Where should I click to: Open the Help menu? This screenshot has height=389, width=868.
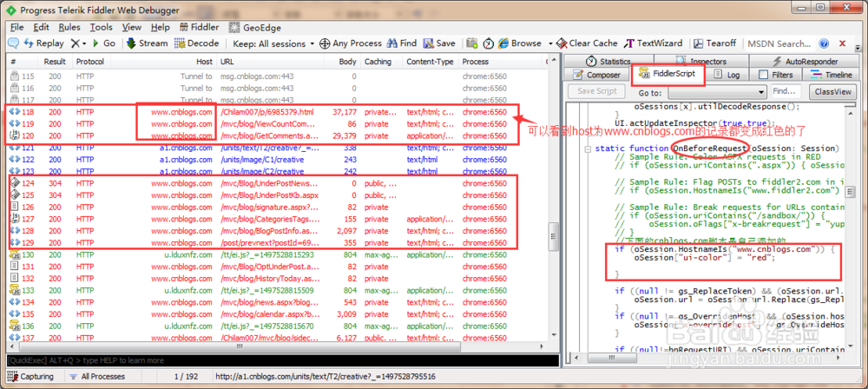(x=160, y=27)
